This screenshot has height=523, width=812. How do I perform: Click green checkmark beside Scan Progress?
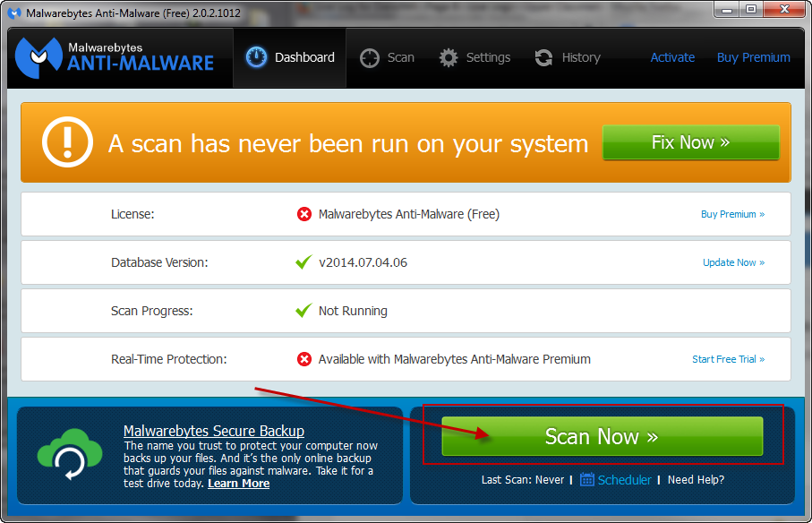(304, 310)
